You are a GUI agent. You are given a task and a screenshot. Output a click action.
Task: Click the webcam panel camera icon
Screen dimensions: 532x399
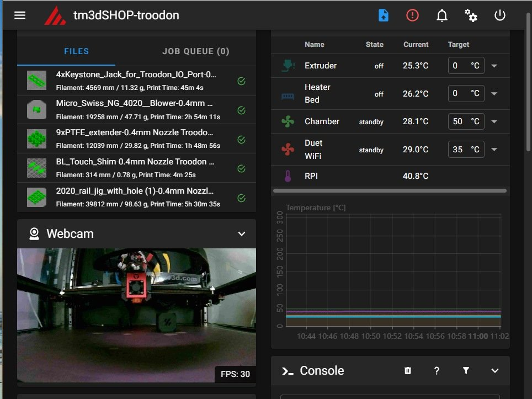[34, 234]
